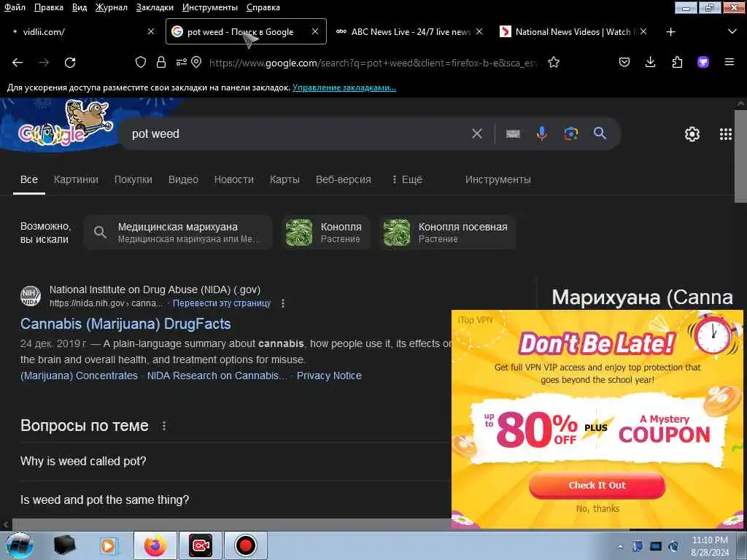
Task: Select the Видео search filter
Action: pyautogui.click(x=183, y=179)
